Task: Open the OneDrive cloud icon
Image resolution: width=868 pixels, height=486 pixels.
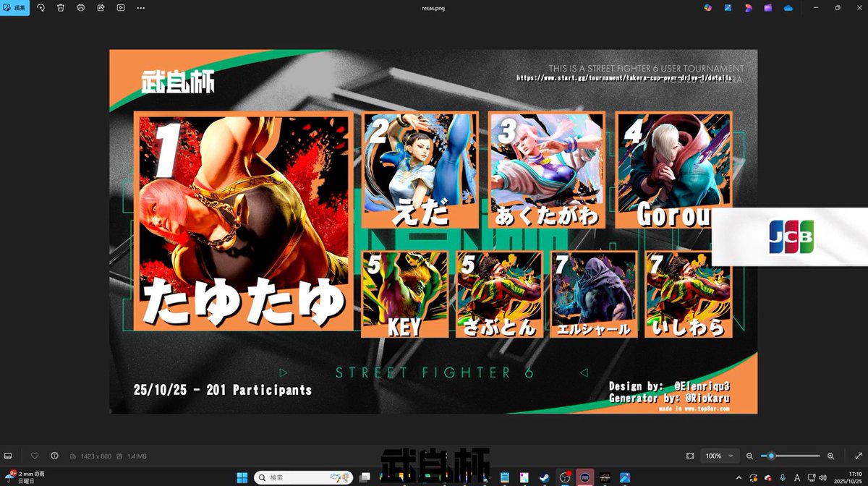Action: click(788, 8)
